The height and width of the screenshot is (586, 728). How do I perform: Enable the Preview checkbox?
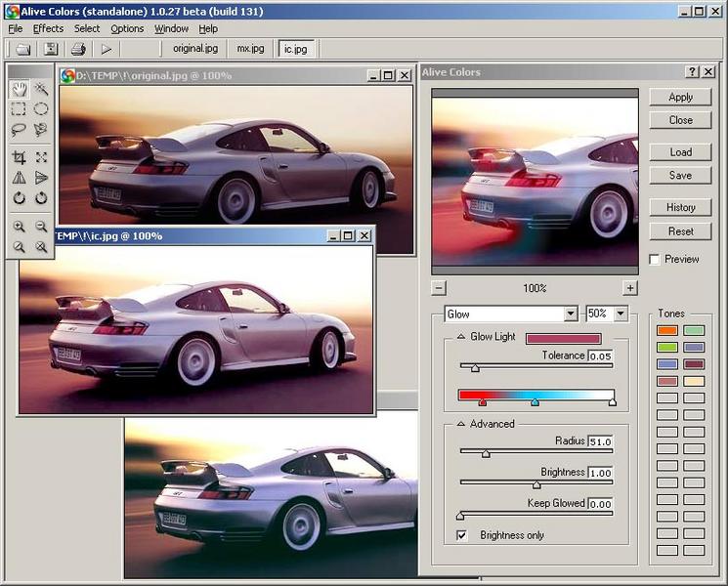tap(654, 260)
